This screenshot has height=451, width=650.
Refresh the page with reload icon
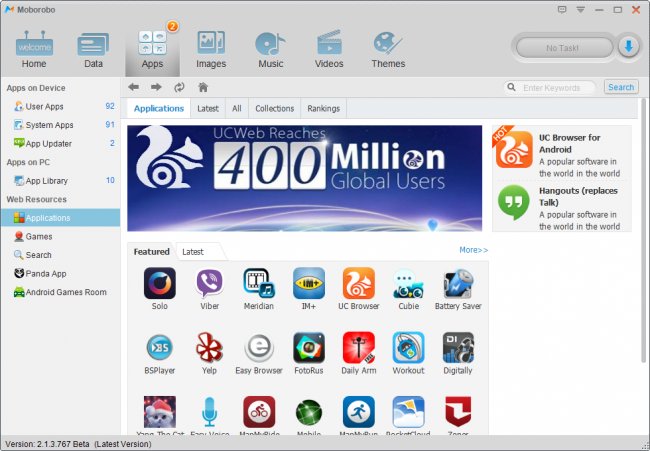[179, 87]
